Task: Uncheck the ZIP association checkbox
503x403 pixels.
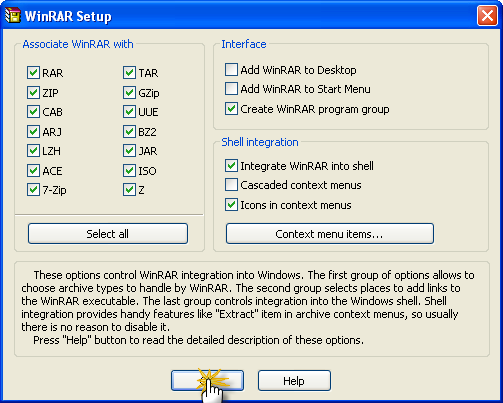Action: click(x=33, y=92)
